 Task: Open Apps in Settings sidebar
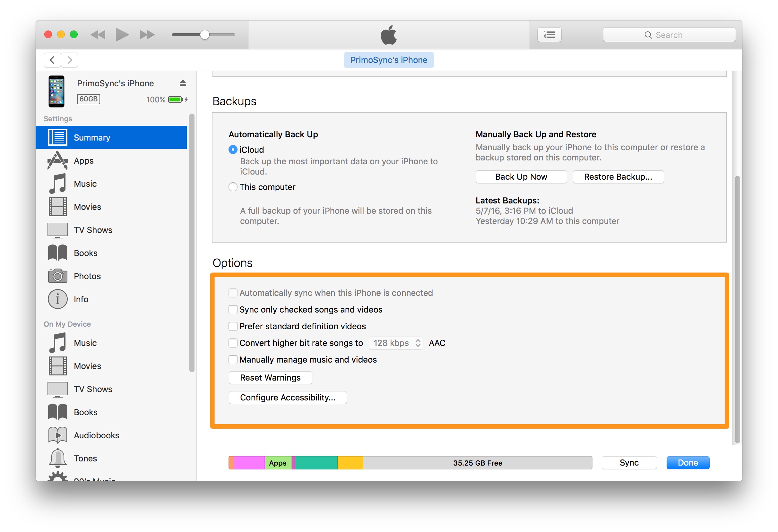pos(111,161)
